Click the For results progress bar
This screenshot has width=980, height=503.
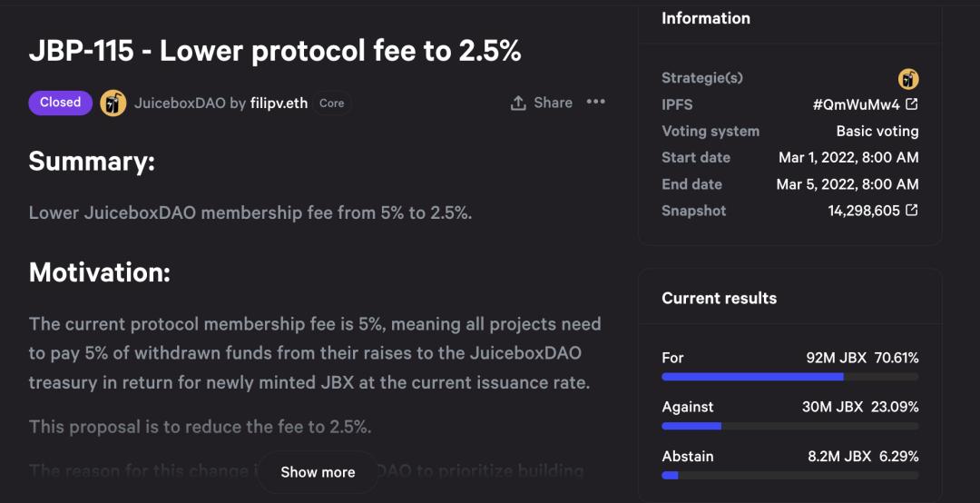[789, 376]
